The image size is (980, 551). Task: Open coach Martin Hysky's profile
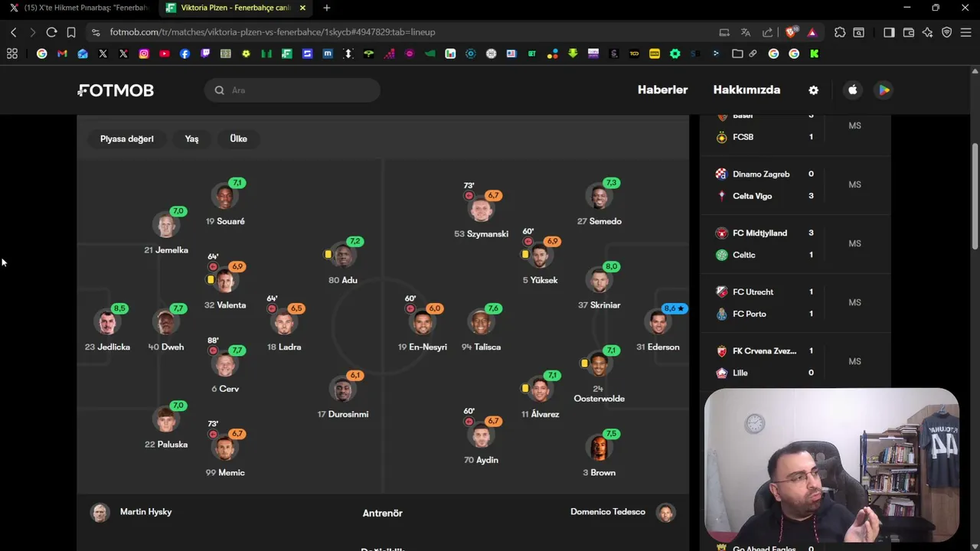pos(132,512)
